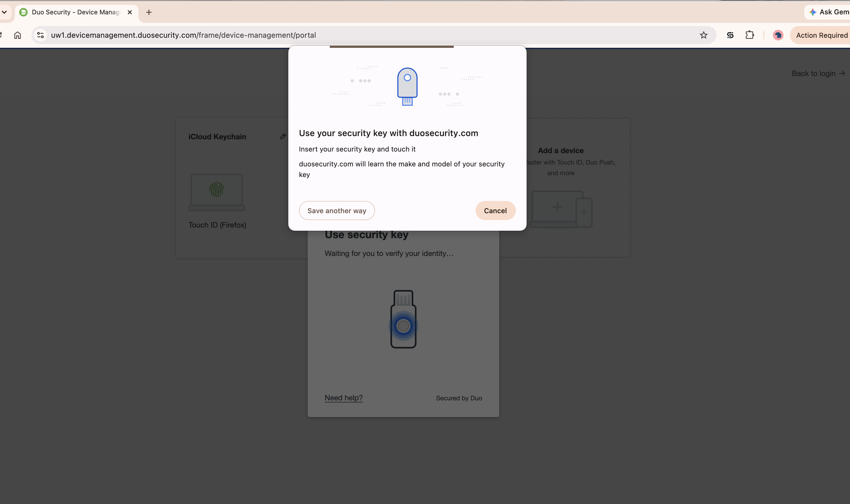The width and height of the screenshot is (850, 504).
Task: Click the Action Required button
Action: click(x=822, y=35)
